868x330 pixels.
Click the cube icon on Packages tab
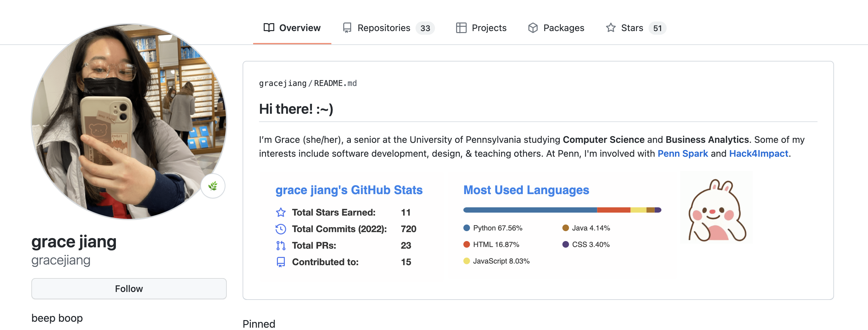coord(533,28)
